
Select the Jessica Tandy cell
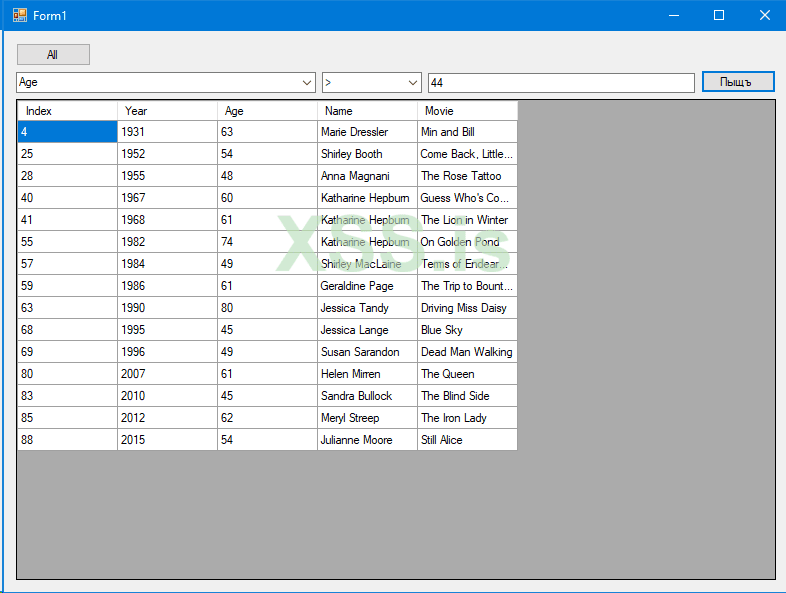point(367,308)
